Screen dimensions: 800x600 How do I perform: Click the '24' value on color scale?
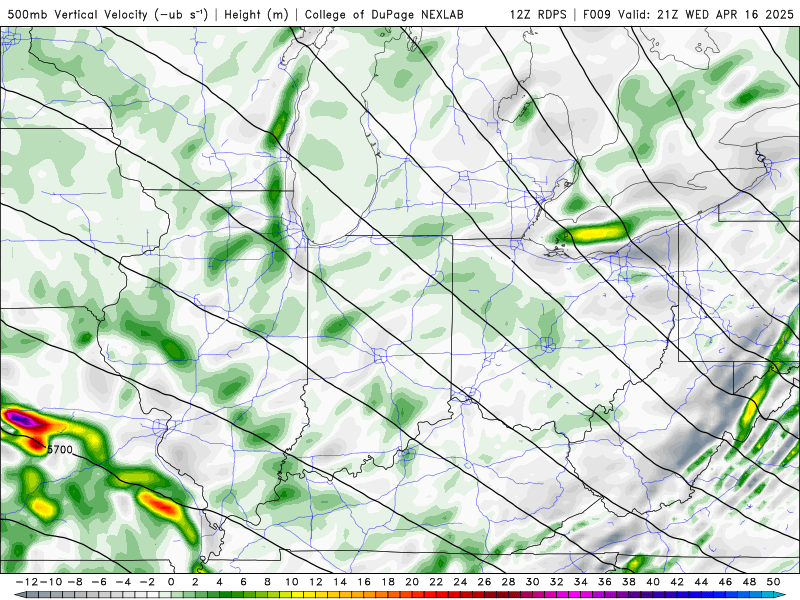pyautogui.click(x=460, y=582)
